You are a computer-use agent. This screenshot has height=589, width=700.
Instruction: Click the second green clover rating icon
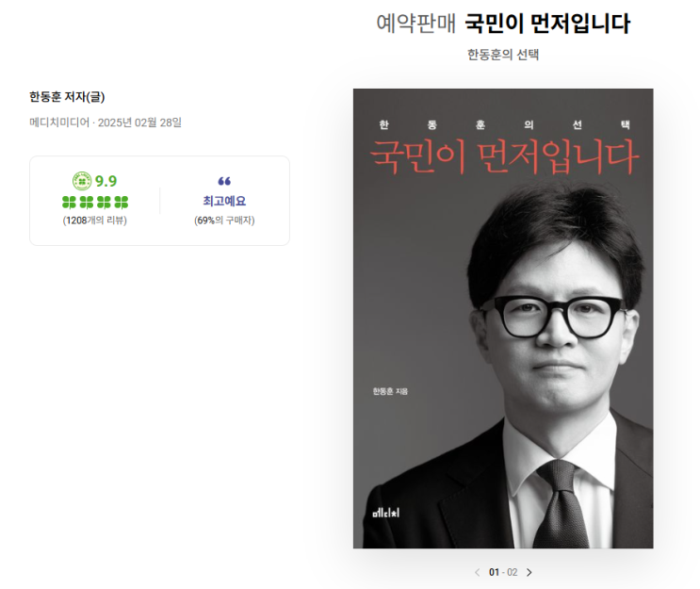(87, 203)
